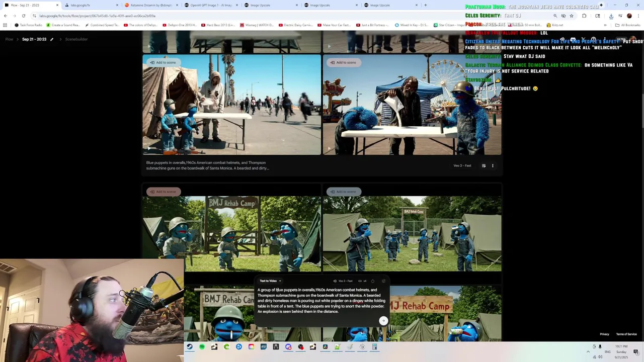This screenshot has height=362, width=644.
Task: Go back in browser history
Action: click(6, 16)
